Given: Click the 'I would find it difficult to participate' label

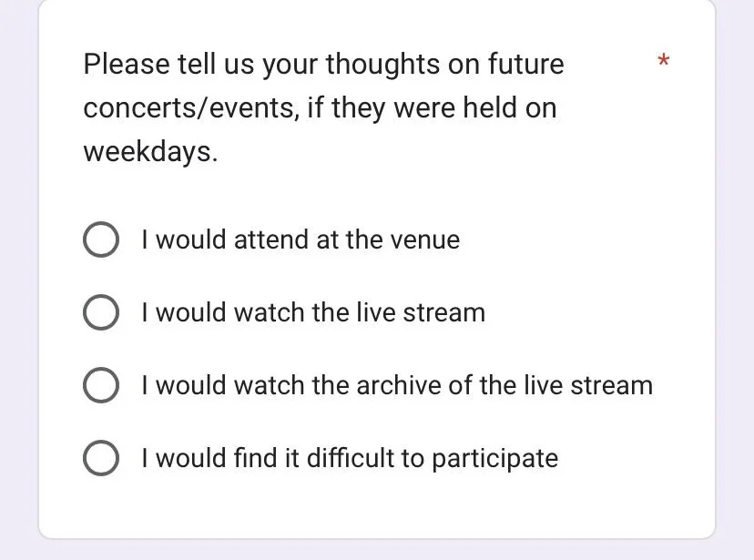Looking at the screenshot, I should click(x=350, y=458).
